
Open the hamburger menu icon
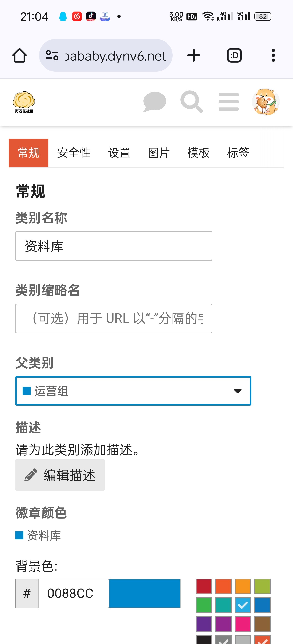(x=228, y=102)
